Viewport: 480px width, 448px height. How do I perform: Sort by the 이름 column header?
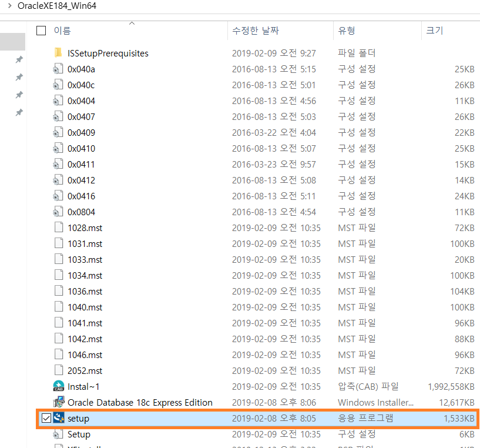62,31
